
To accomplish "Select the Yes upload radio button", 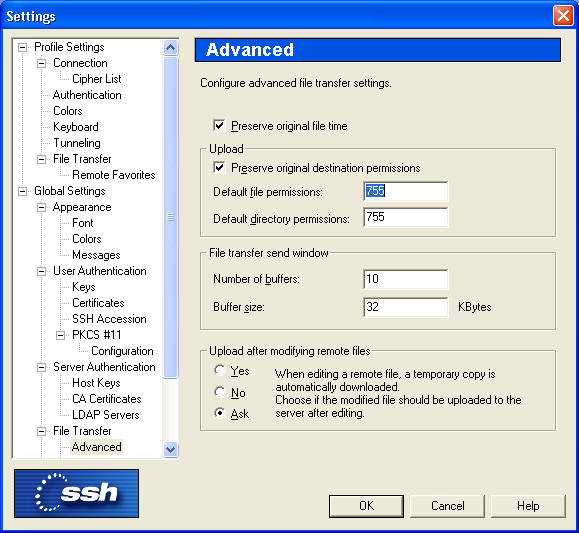I will point(220,370).
